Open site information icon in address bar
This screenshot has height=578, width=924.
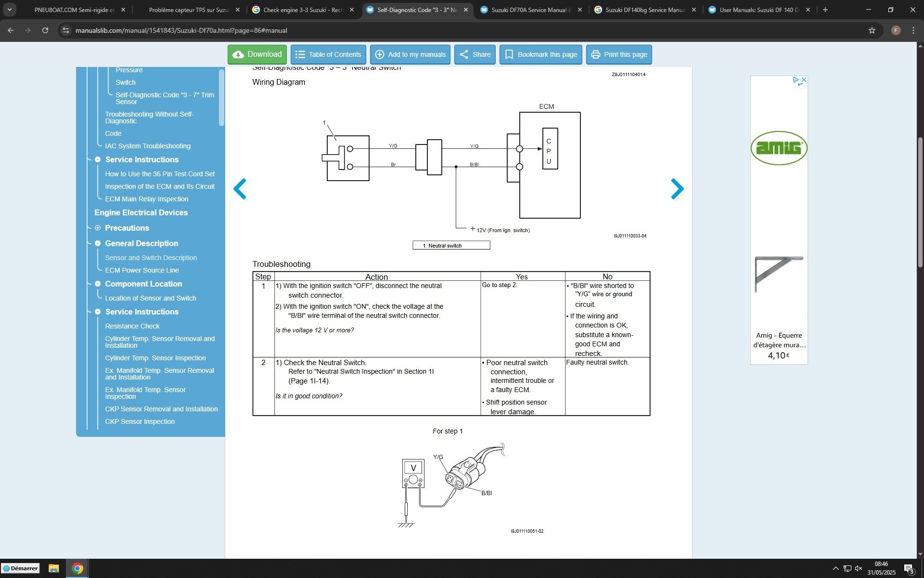pos(66,30)
